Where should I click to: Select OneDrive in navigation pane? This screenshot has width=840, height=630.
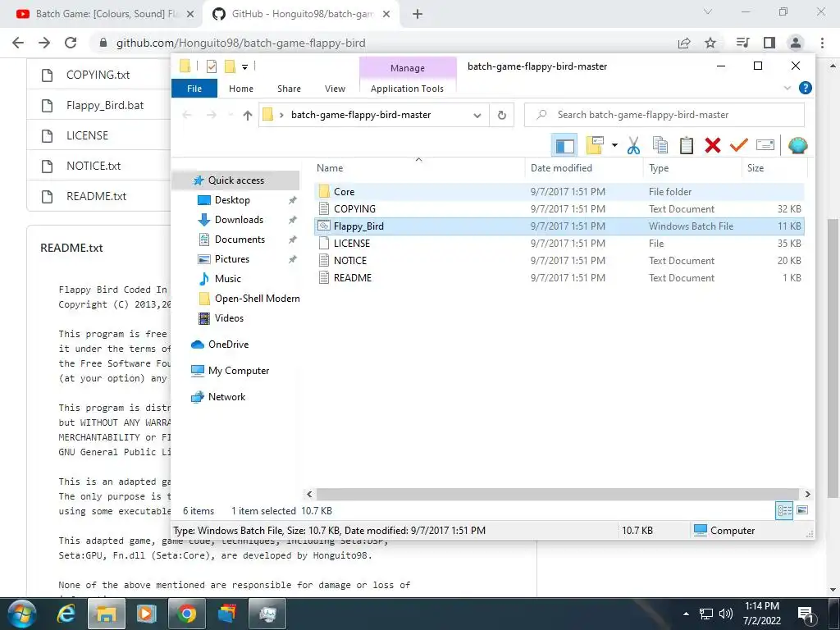(228, 345)
